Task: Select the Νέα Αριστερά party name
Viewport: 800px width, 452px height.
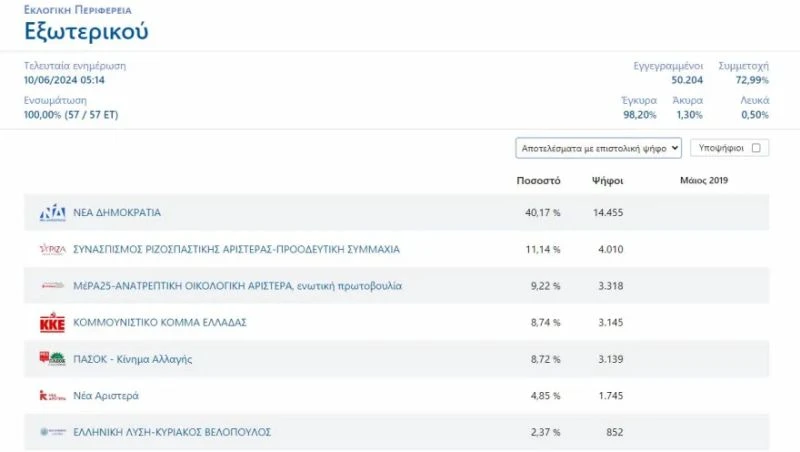Action: click(106, 396)
